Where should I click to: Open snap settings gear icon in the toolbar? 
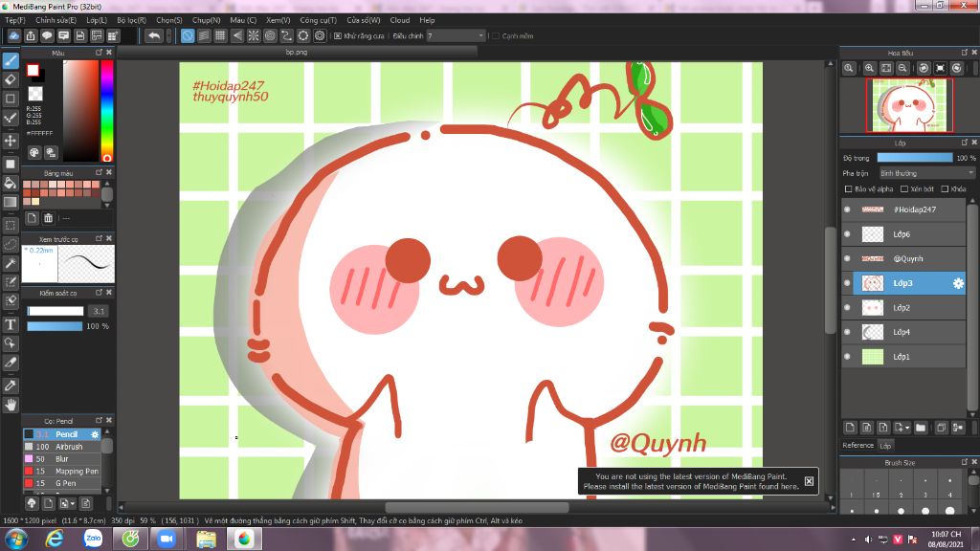click(x=320, y=36)
